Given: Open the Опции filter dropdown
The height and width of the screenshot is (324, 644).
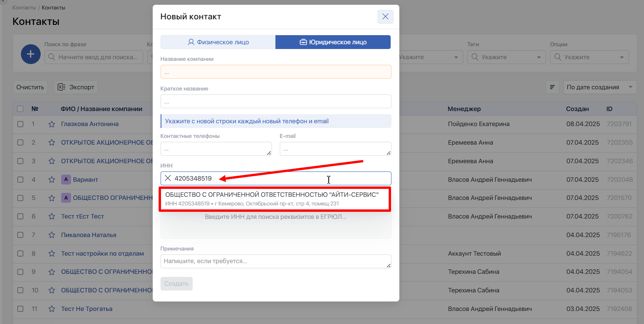Looking at the screenshot, I should (589, 57).
